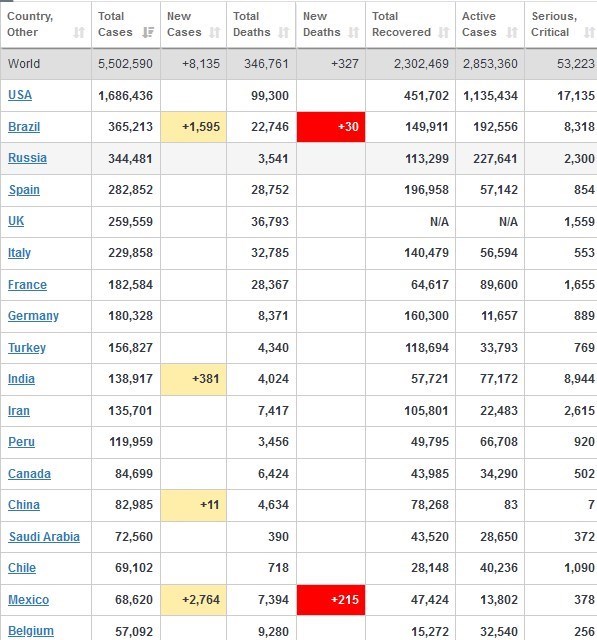Open the USA country link

(x=20, y=95)
